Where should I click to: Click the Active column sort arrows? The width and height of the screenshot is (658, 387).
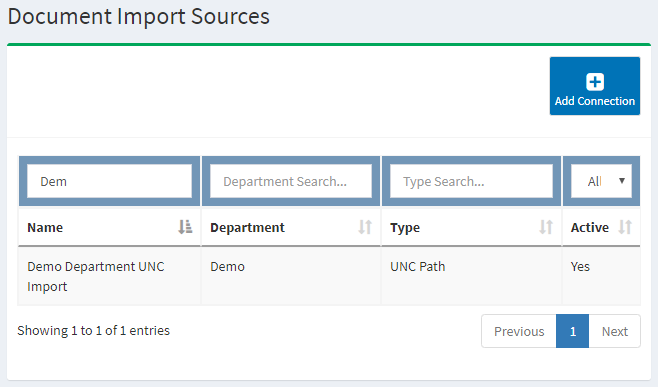point(625,227)
